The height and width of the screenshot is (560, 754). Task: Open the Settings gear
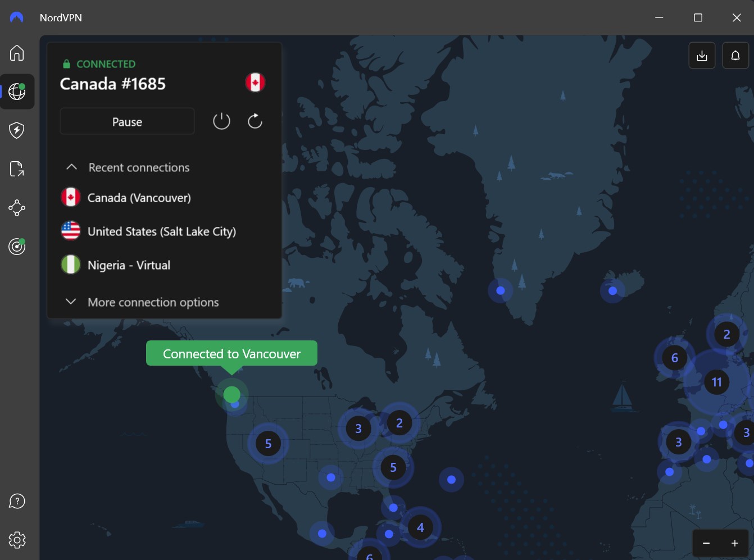point(17,540)
